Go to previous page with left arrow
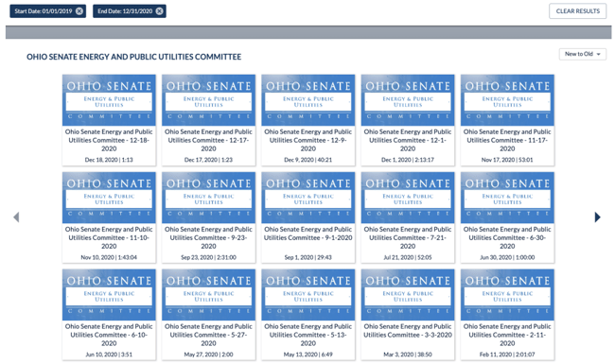Image resolution: width=615 pixels, height=364 pixels. [16, 217]
